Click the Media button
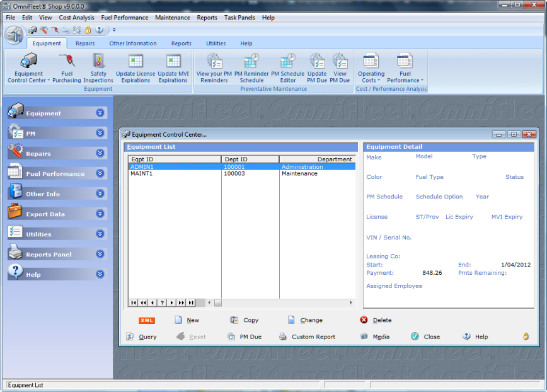547x392 pixels. (375, 337)
